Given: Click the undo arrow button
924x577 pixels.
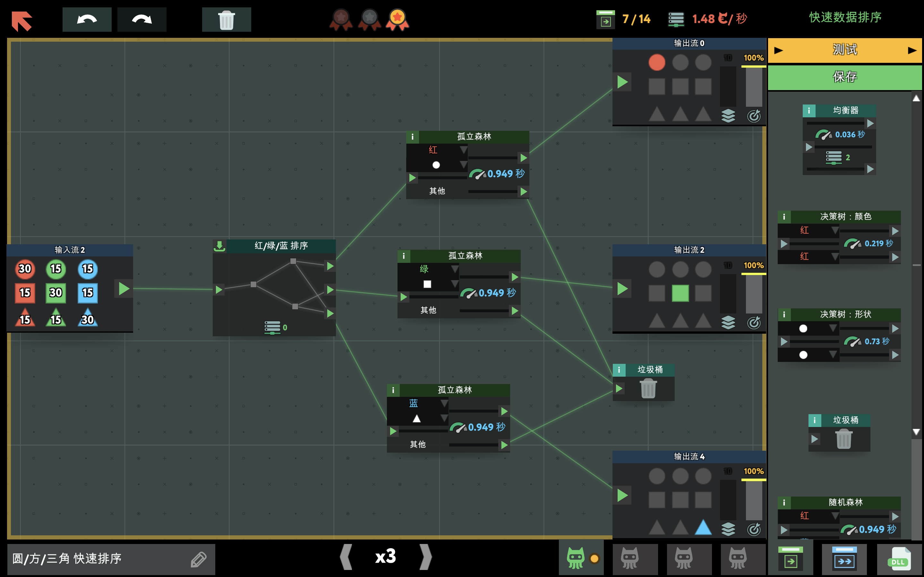Looking at the screenshot, I should [x=87, y=20].
